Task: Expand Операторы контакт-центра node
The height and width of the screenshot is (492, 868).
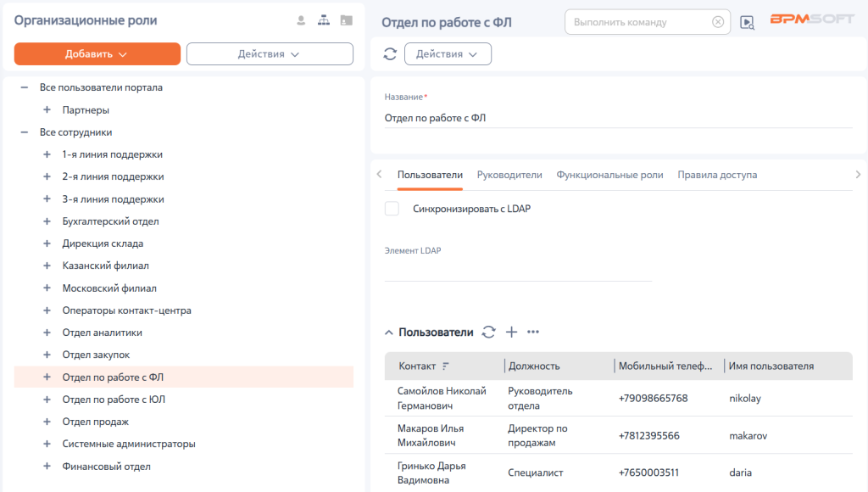Action: 47,310
